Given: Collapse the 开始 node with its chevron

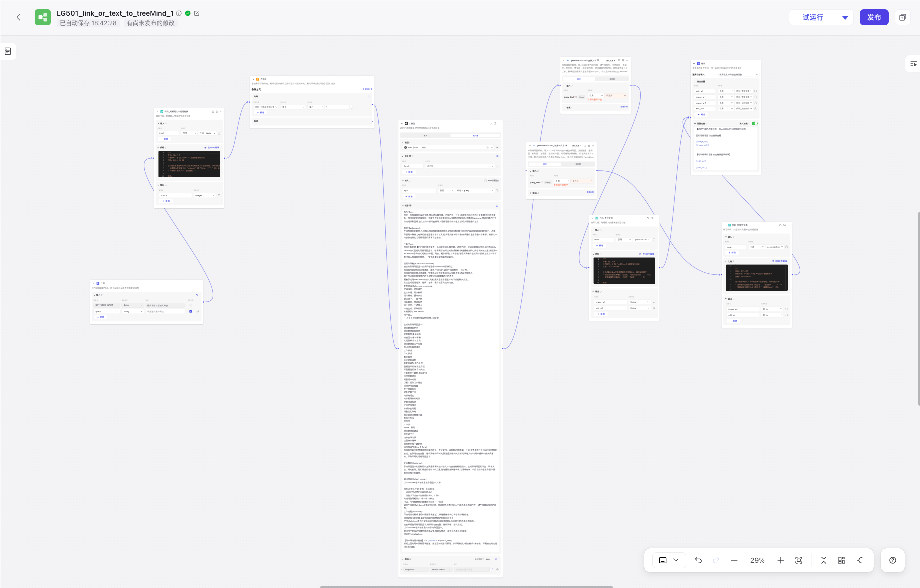Looking at the screenshot, I should tap(93, 283).
